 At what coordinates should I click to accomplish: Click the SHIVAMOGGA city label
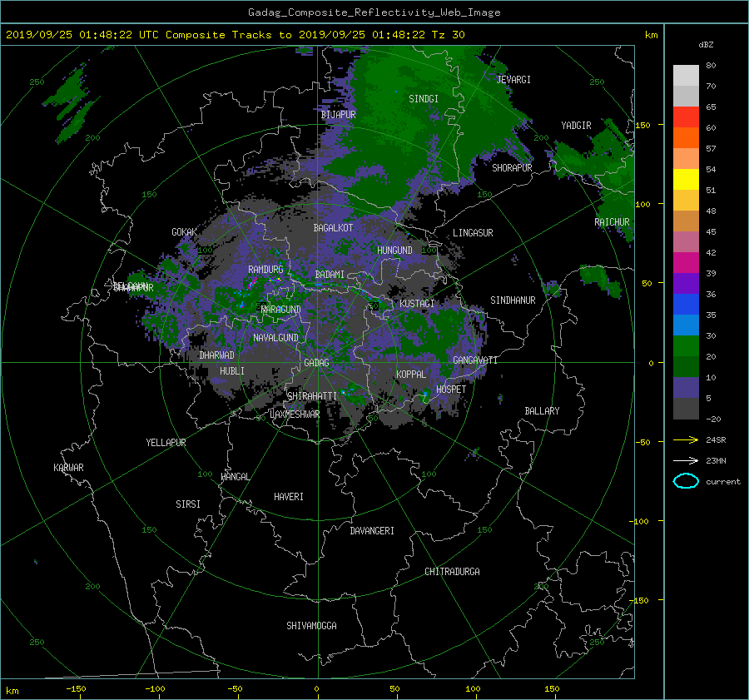click(311, 626)
